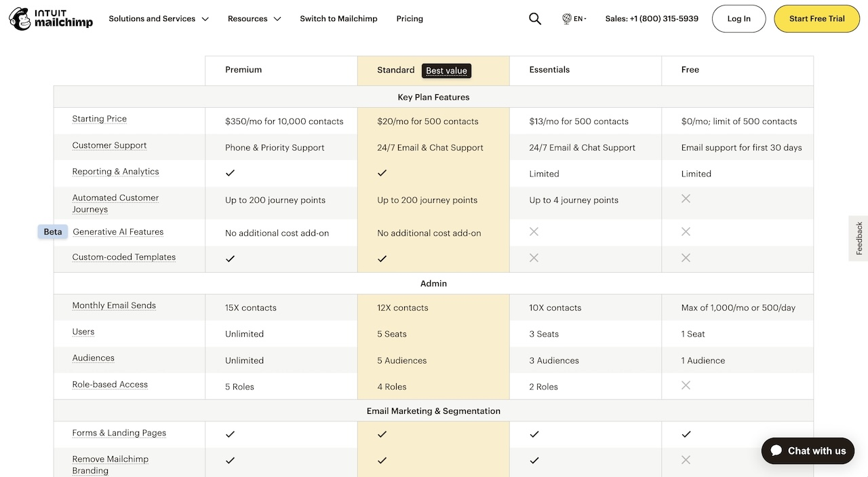Open the Starting Price feature link
The image size is (868, 477).
[x=100, y=119]
